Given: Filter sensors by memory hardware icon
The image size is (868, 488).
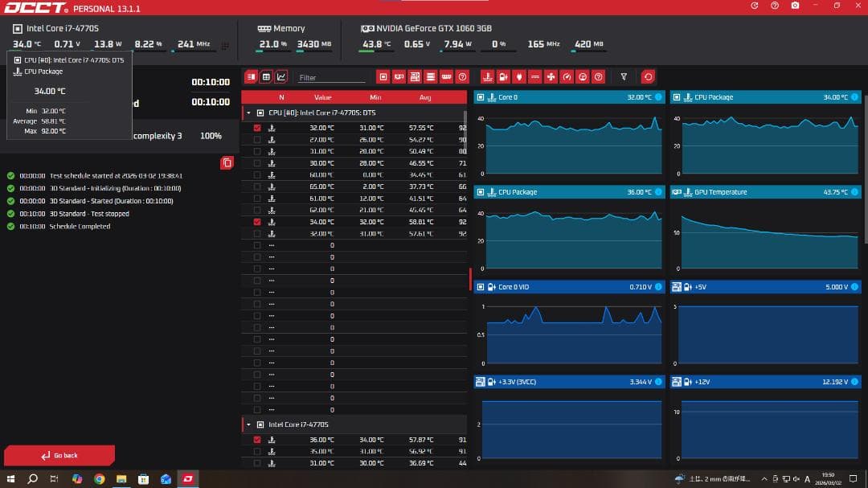Looking at the screenshot, I should pyautogui.click(x=447, y=77).
